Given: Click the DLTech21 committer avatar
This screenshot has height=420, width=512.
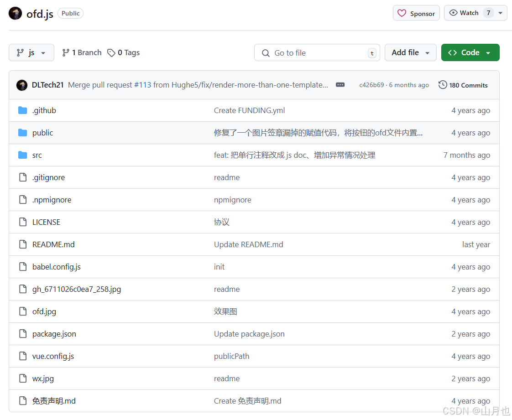Looking at the screenshot, I should point(22,85).
